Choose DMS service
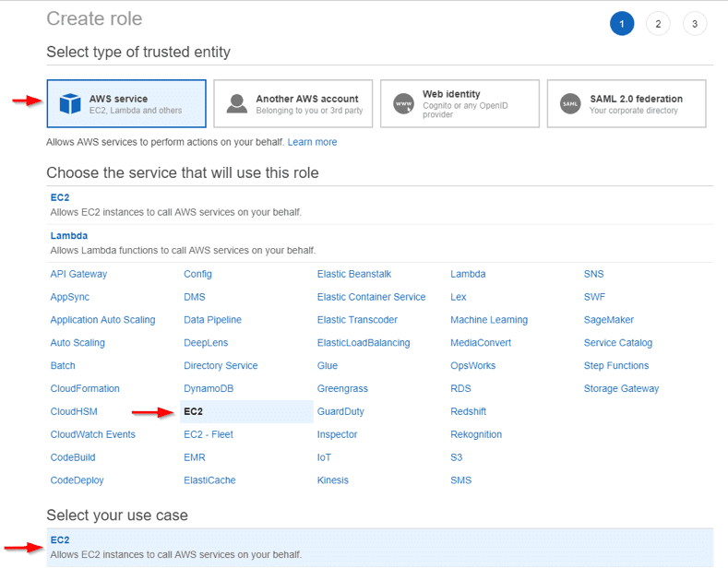Viewport: 728px width, 568px height. tap(195, 297)
